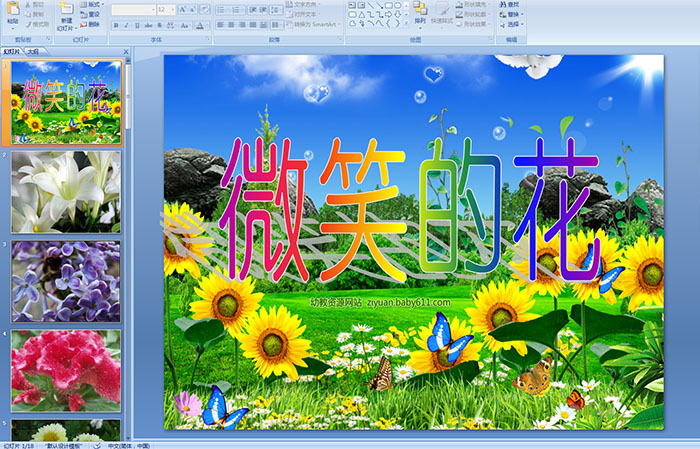Open the Line Spacing dropdown
The image size is (700, 449).
pyautogui.click(x=276, y=9)
